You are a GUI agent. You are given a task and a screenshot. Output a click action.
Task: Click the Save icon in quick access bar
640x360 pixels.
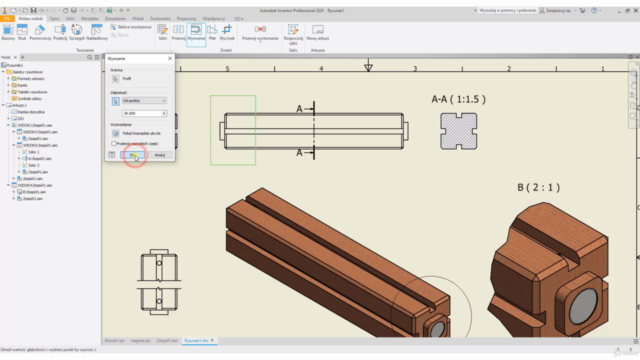click(33, 10)
